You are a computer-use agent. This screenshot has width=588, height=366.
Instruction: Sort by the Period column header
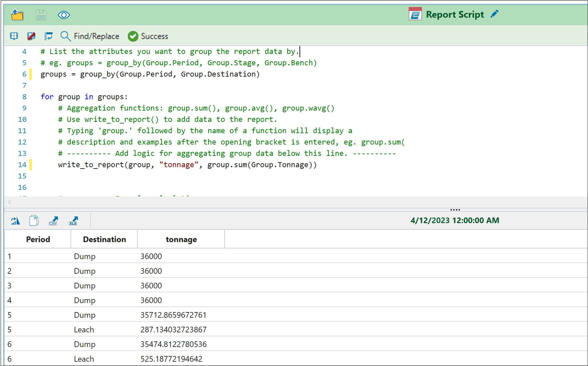click(38, 239)
